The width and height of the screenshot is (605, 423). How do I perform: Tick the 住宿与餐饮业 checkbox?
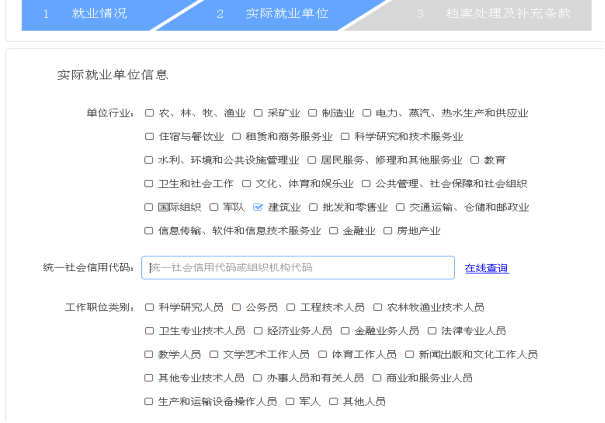pyautogui.click(x=149, y=137)
